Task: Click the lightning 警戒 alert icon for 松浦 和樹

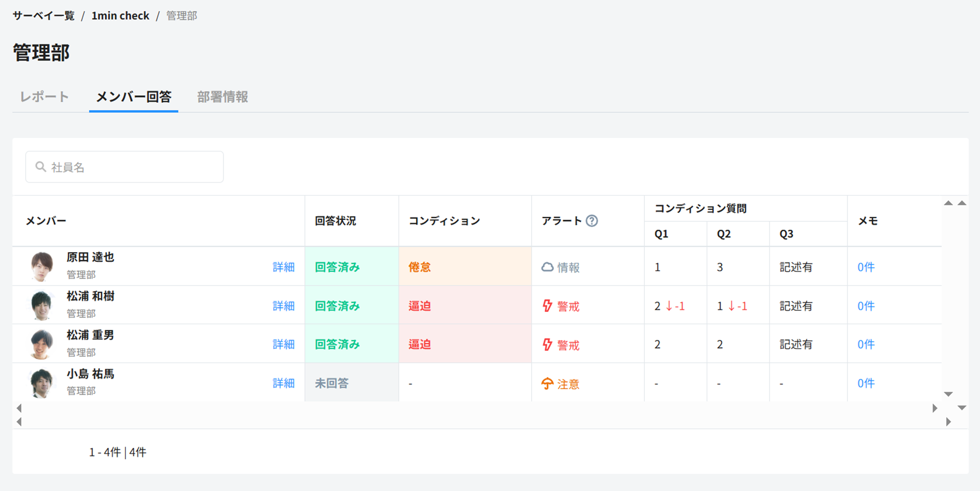Action: coord(547,306)
